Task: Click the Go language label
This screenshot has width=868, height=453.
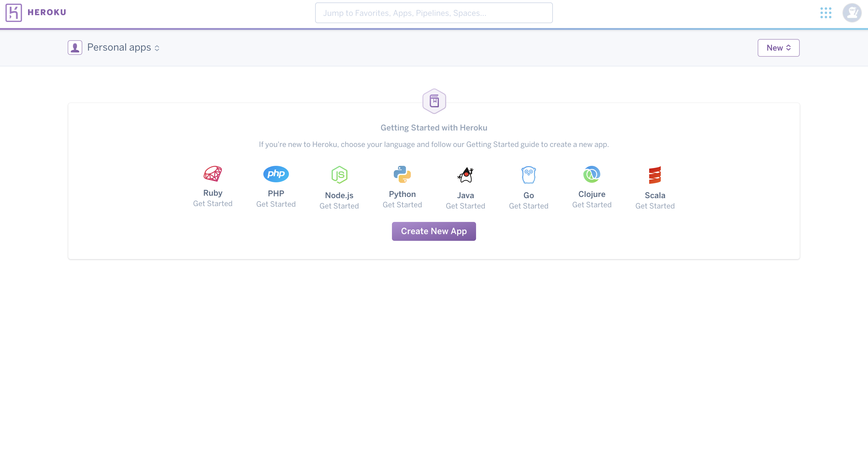Action: [x=529, y=195]
